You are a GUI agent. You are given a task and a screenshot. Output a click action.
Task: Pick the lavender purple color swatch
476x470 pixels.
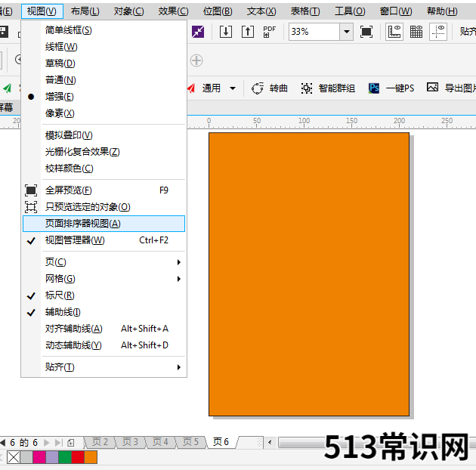[52, 457]
